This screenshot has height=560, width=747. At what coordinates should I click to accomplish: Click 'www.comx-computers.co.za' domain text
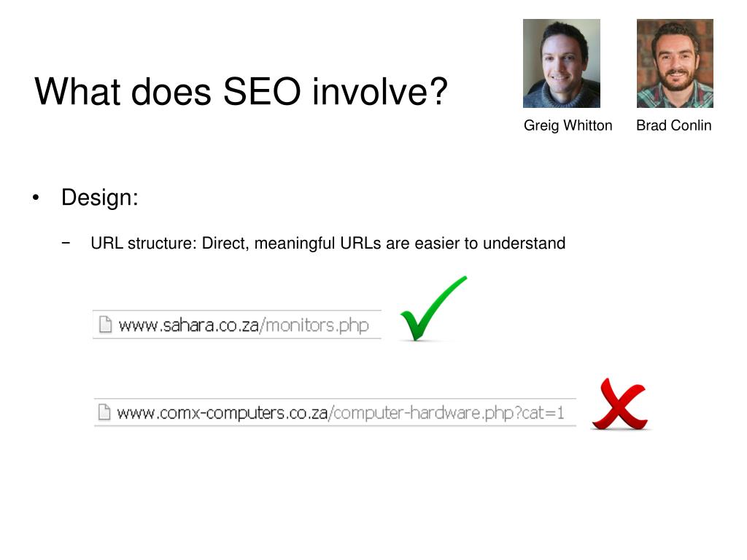coord(222,413)
